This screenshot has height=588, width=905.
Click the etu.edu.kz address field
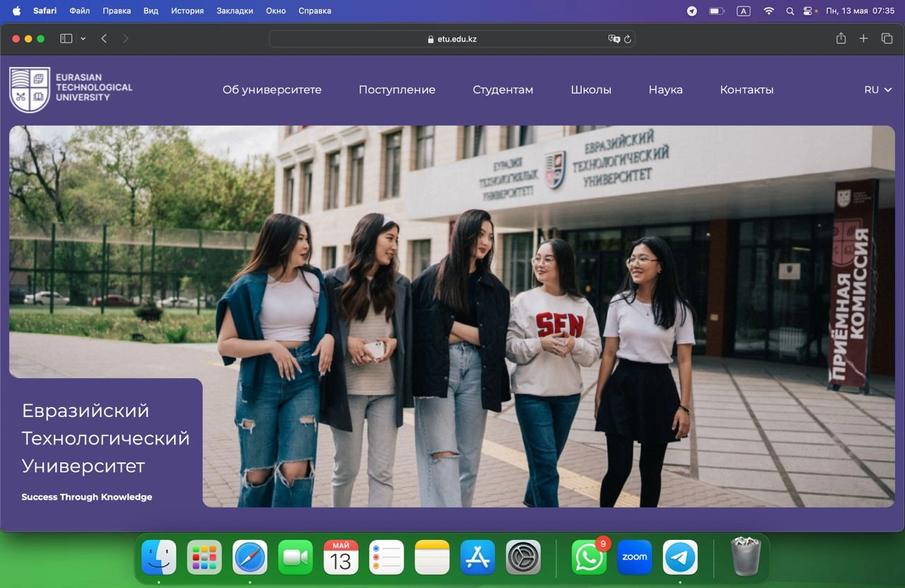pos(452,39)
